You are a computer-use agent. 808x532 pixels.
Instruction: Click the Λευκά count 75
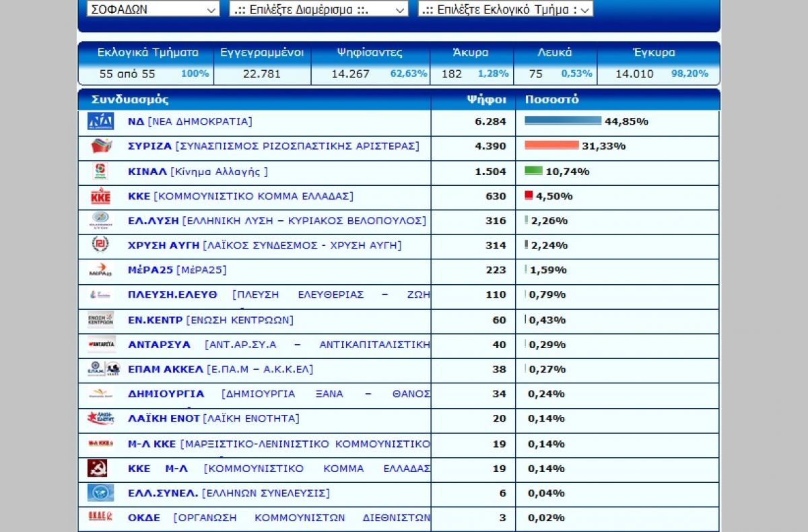point(536,74)
